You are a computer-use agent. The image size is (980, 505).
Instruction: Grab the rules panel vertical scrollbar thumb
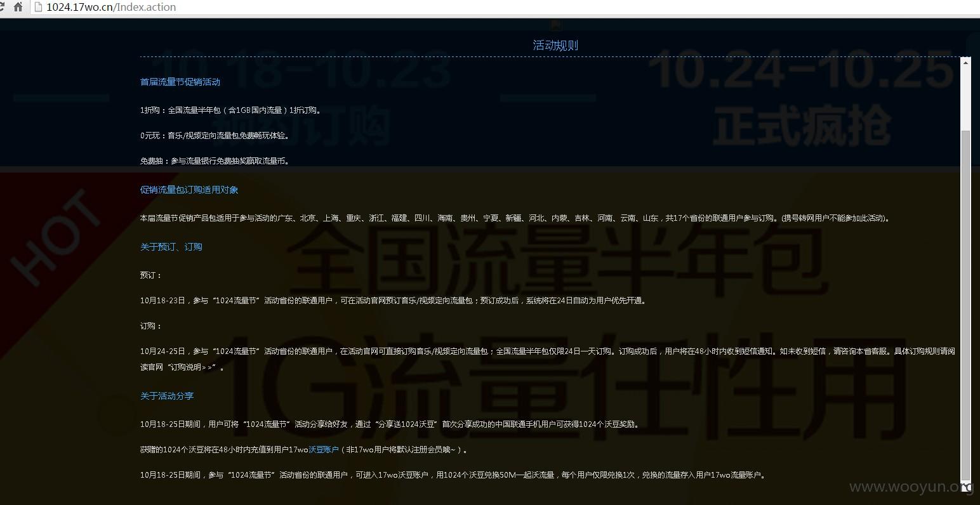click(x=965, y=304)
